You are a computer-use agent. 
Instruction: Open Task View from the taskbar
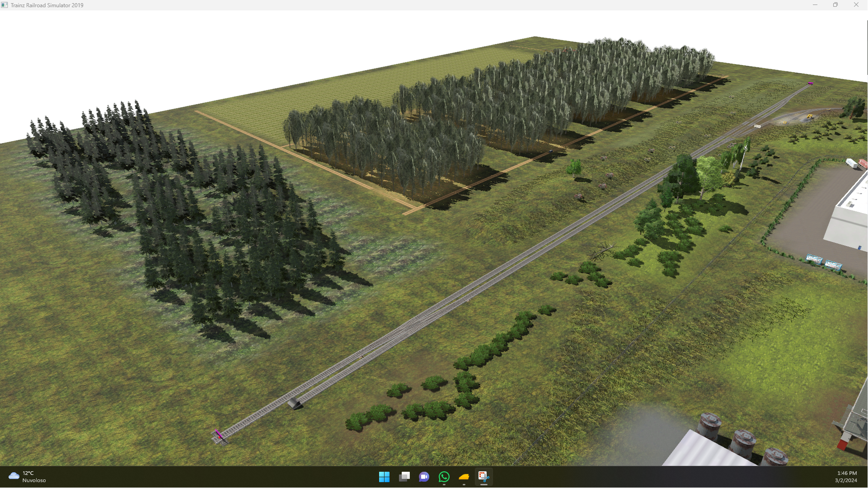click(404, 477)
